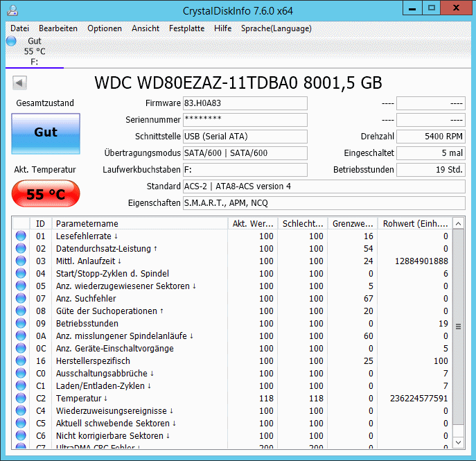Click status orb for Güte der Suchoperationen
The width and height of the screenshot is (476, 461).
pos(21,311)
